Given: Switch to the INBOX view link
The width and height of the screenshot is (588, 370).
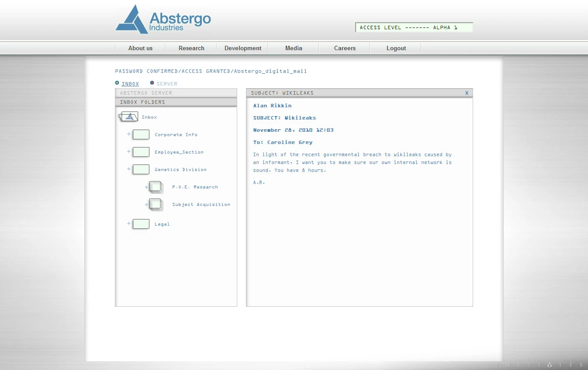Looking at the screenshot, I should pyautogui.click(x=130, y=84).
